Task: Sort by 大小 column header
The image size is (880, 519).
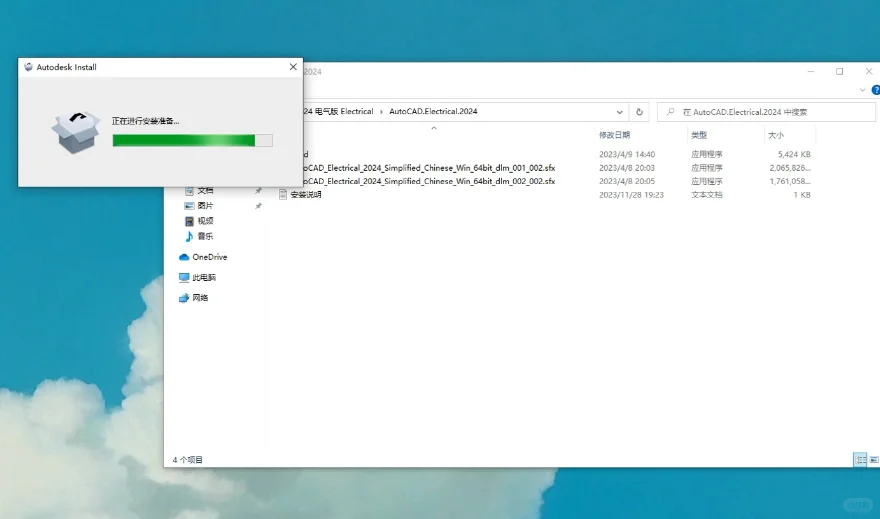Action: [776, 135]
